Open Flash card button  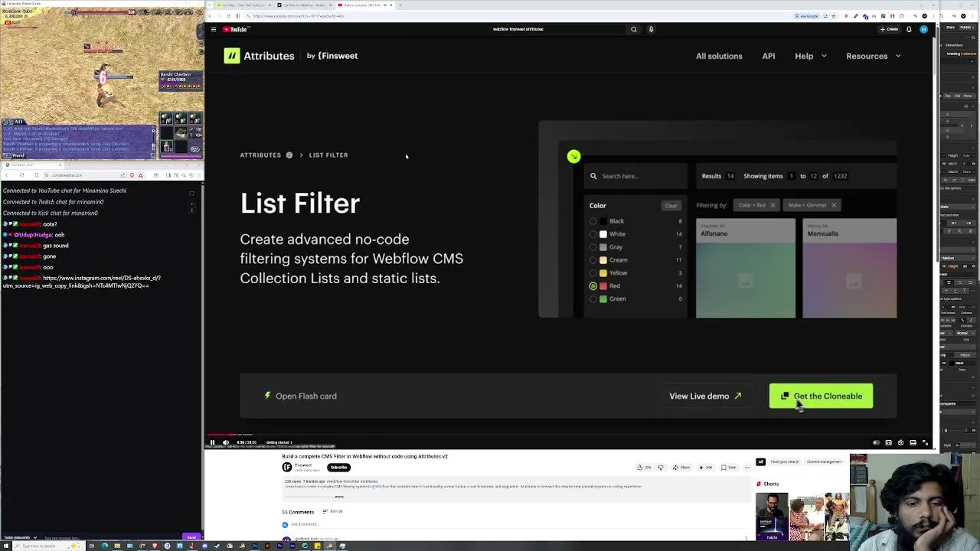pos(300,396)
